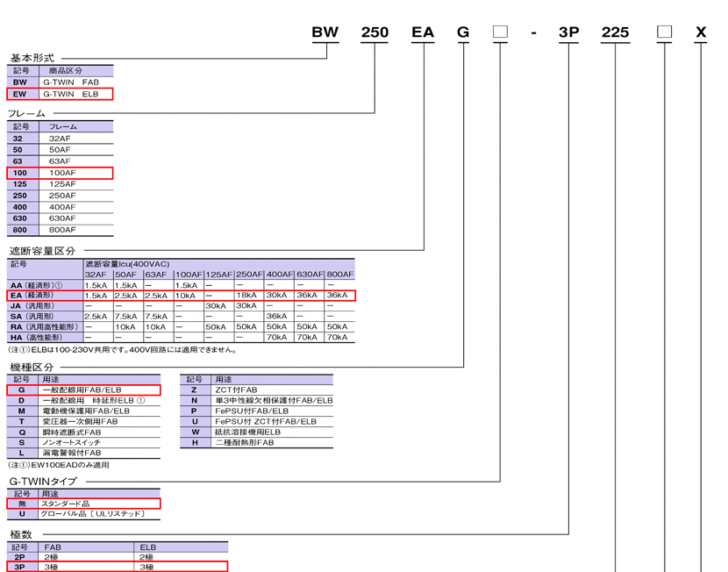Click "630AF" in the frame table
728x572 pixels.
(x=62, y=218)
